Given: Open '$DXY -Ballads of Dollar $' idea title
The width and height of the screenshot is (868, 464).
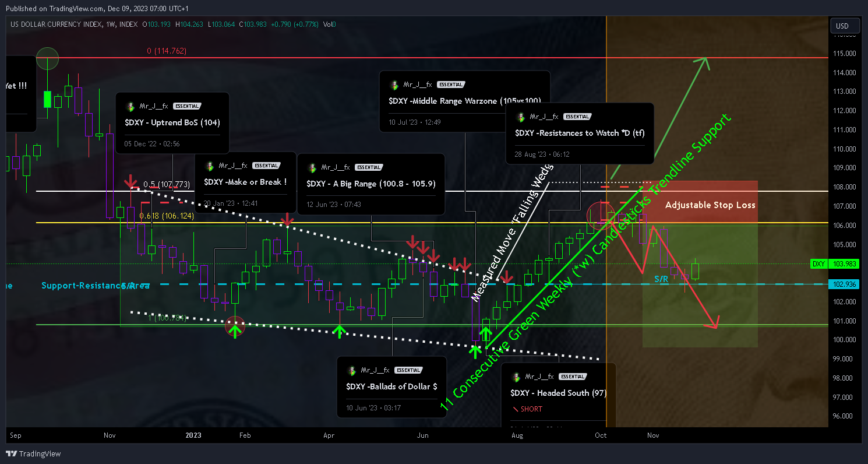Looking at the screenshot, I should 391,386.
